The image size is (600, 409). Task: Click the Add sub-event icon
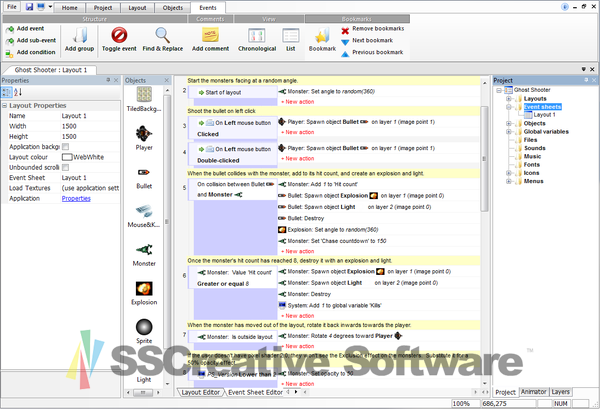click(10, 41)
